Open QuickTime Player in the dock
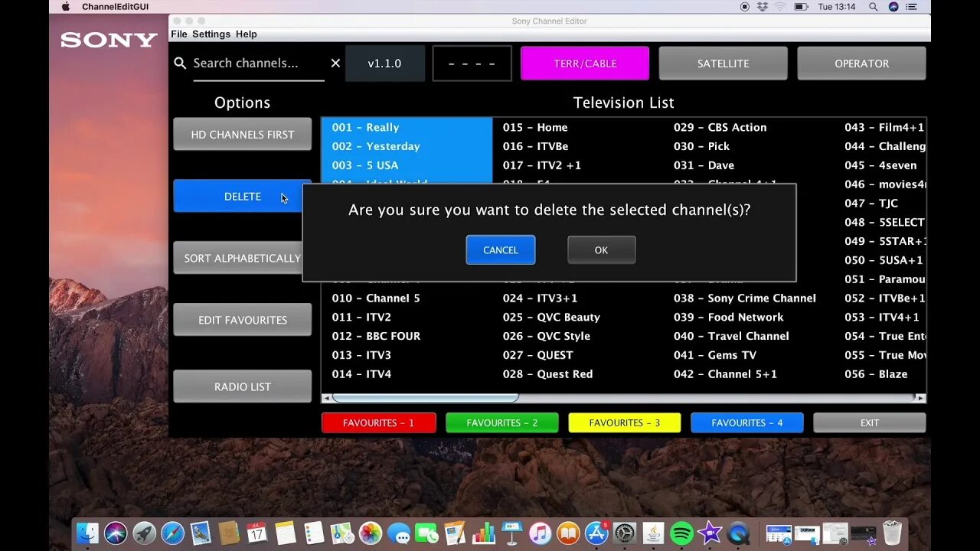This screenshot has height=551, width=980. [738, 533]
